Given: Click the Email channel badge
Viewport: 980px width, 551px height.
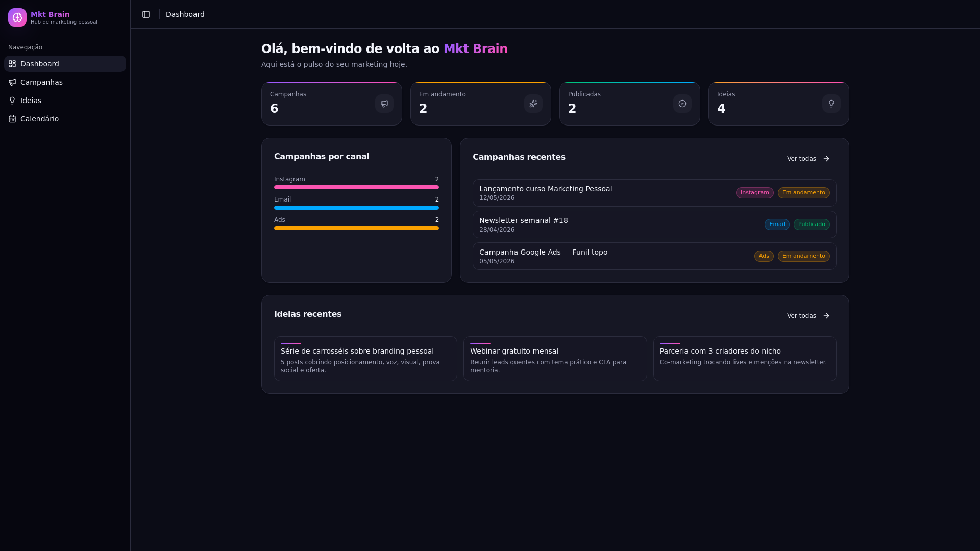Looking at the screenshot, I should pos(777,224).
